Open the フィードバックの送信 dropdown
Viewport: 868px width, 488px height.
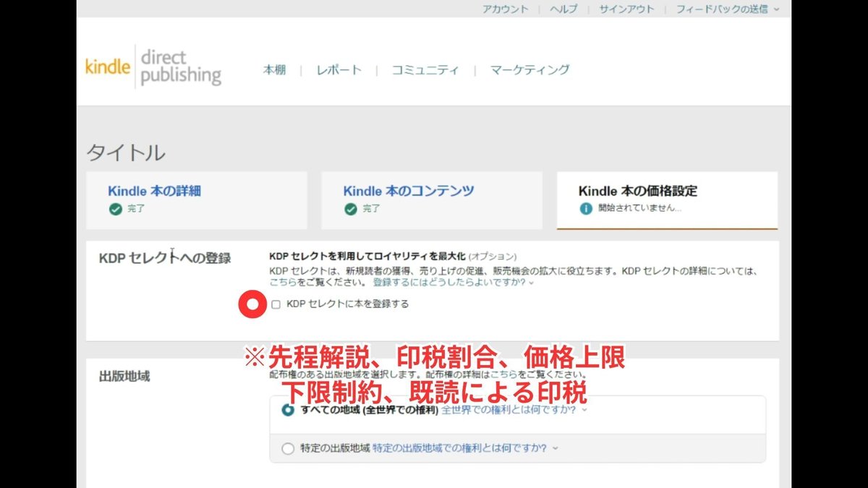pyautogui.click(x=728, y=9)
